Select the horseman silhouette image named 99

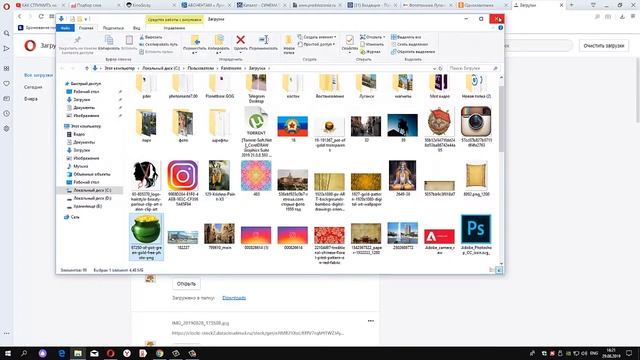[x=402, y=125]
